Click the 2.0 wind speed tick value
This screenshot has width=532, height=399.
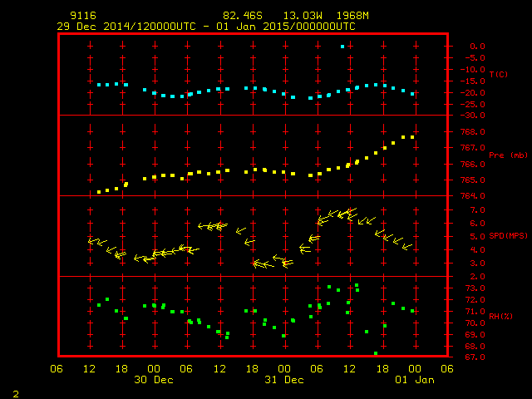tap(477, 277)
